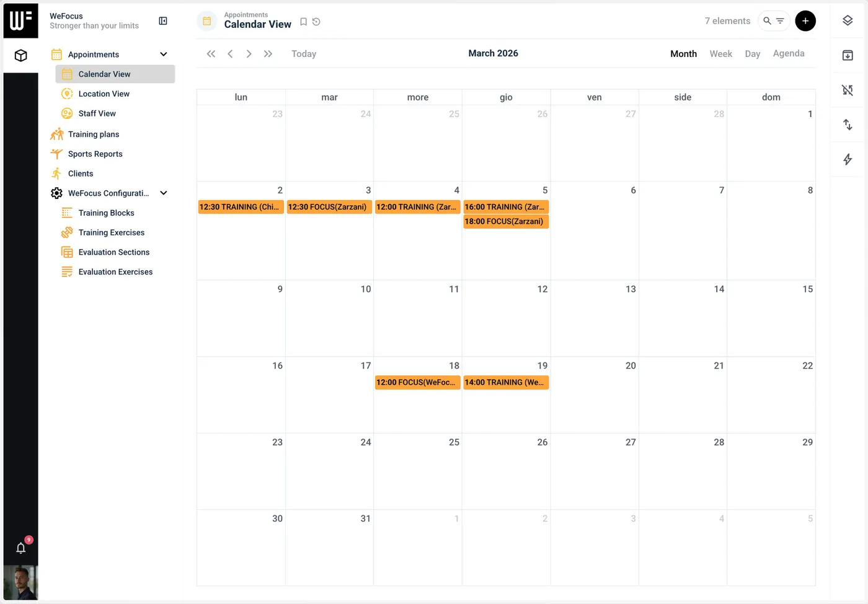
Task: Open notifications bell icon
Action: (20, 548)
